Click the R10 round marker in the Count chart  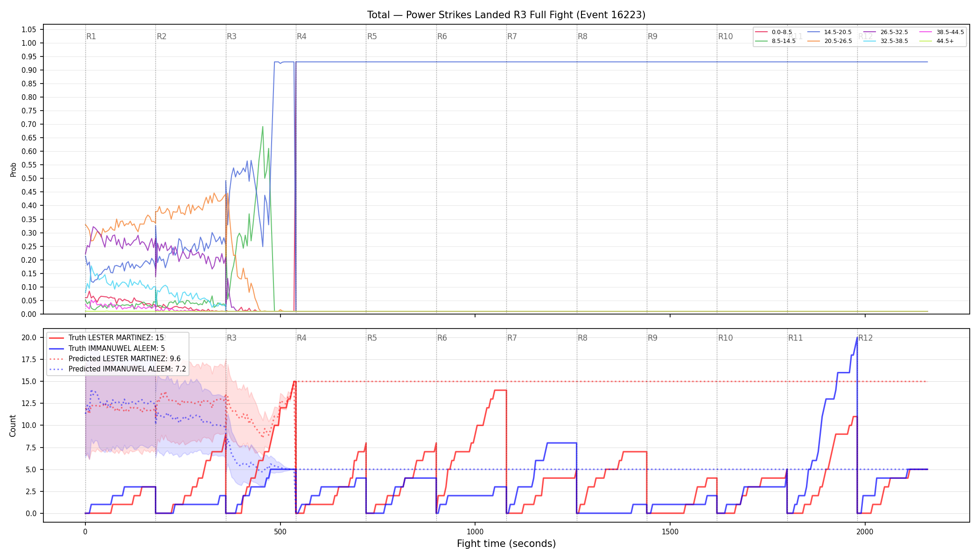(x=725, y=338)
